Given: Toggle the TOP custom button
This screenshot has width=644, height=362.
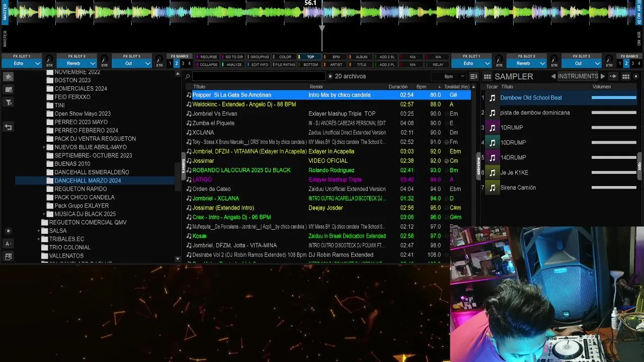Looking at the screenshot, I should point(310,57).
